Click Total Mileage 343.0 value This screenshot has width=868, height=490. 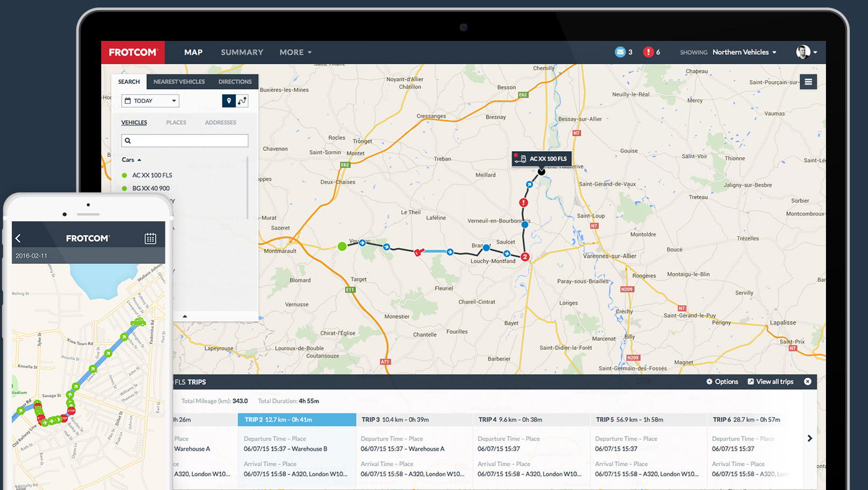tap(240, 401)
